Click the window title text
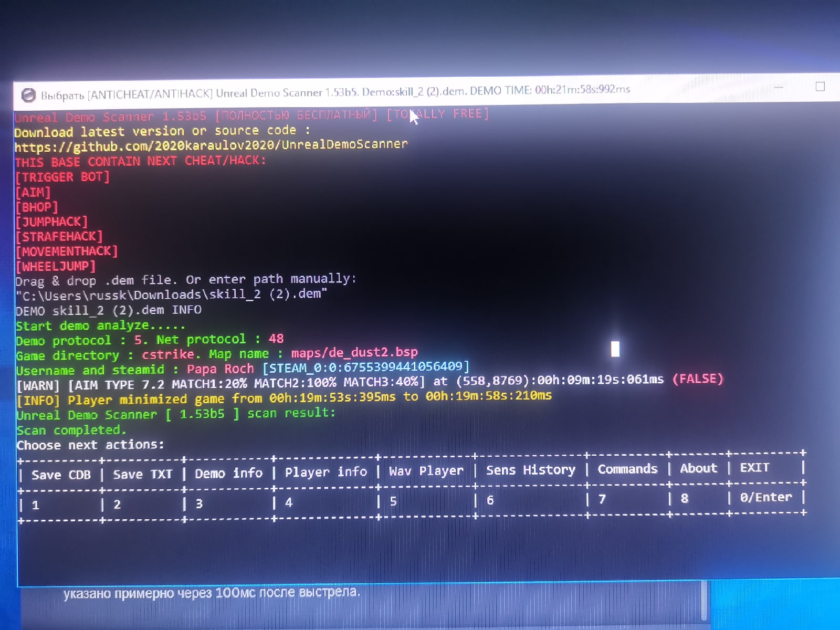 [335, 92]
